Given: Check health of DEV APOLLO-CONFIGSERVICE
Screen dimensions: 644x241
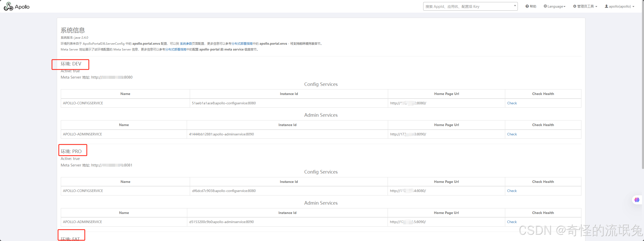Looking at the screenshot, I should (x=512, y=103).
